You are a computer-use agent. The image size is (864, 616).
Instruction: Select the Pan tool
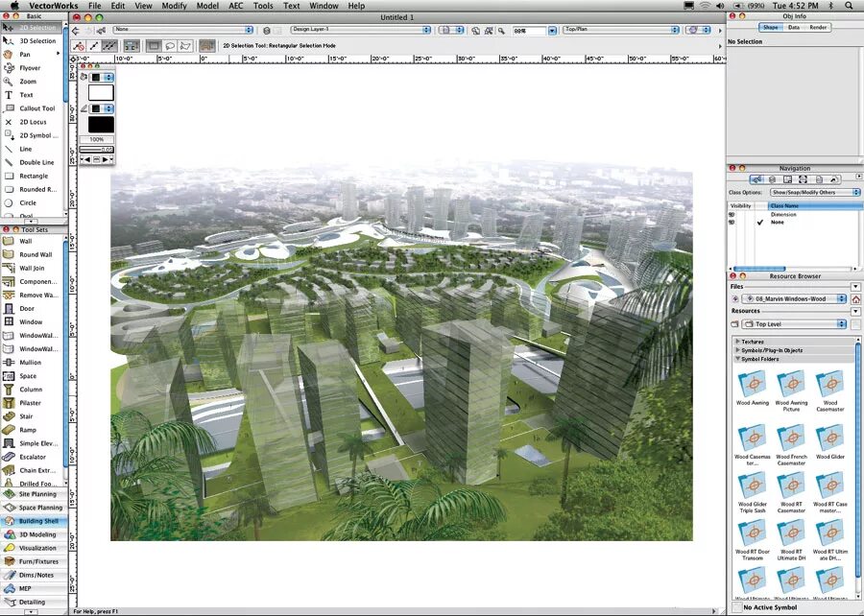click(x=32, y=55)
